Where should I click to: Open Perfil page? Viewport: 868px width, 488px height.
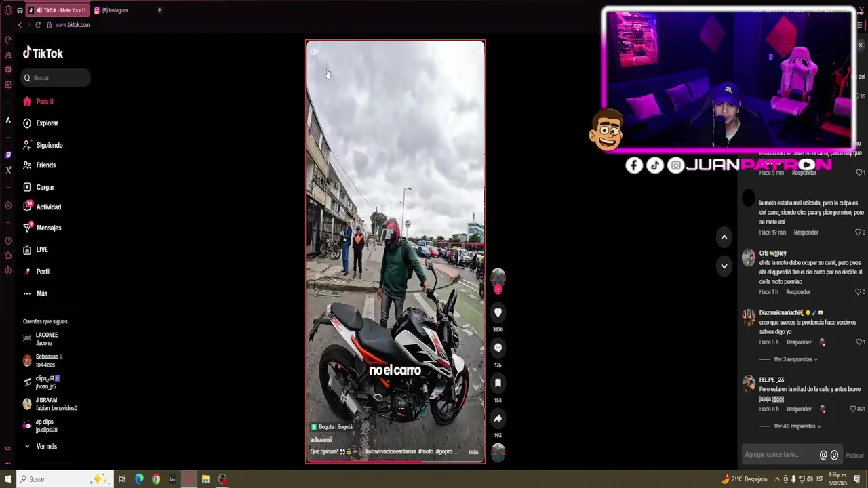(x=37, y=272)
